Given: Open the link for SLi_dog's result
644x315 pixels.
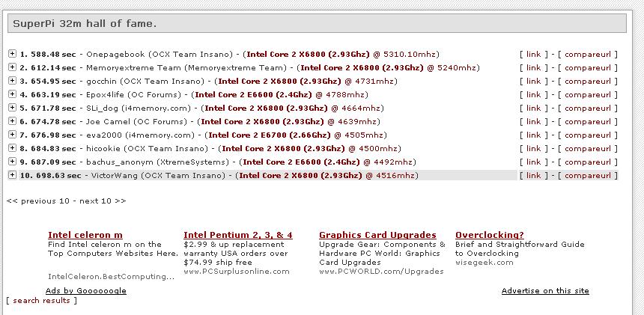Looking at the screenshot, I should [x=533, y=108].
